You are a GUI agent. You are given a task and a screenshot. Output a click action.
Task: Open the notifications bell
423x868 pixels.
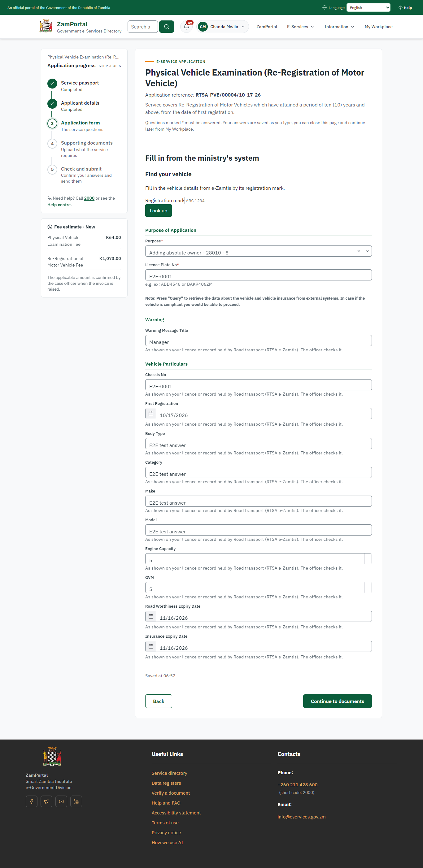tap(186, 27)
